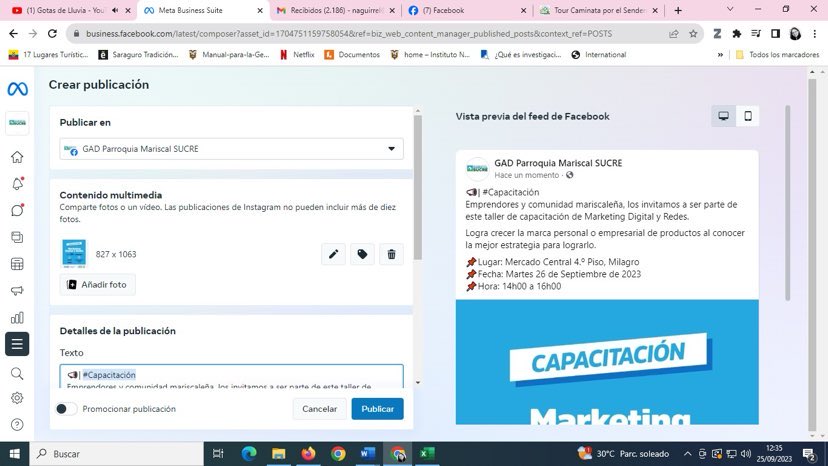This screenshot has width=828, height=466.
Task: Expand the hidden bookmarks chevron
Action: pyautogui.click(x=720, y=55)
